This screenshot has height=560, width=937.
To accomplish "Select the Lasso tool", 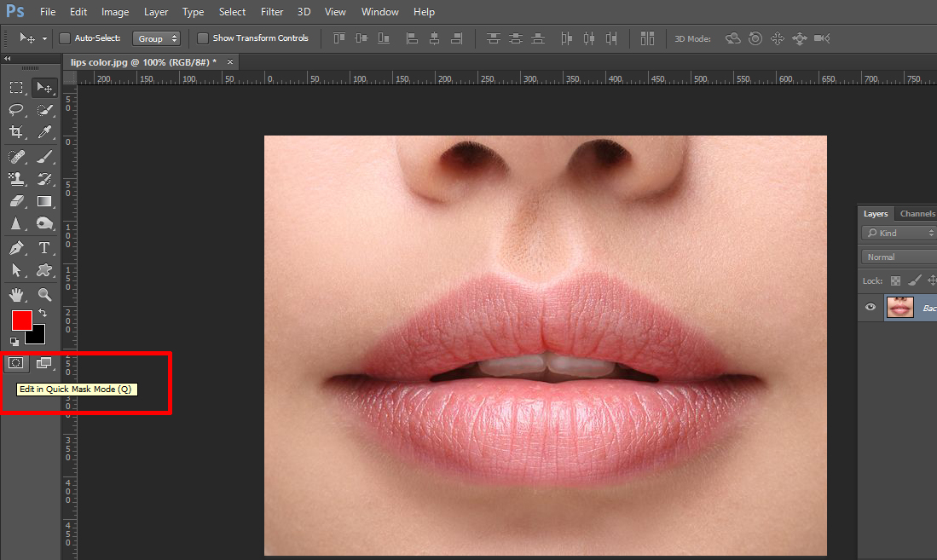I will (x=15, y=110).
